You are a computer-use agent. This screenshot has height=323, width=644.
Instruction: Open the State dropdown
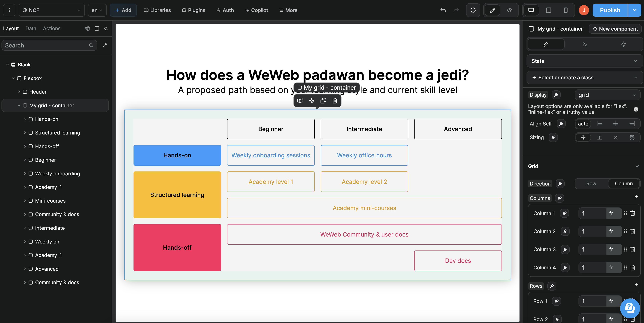[584, 61]
